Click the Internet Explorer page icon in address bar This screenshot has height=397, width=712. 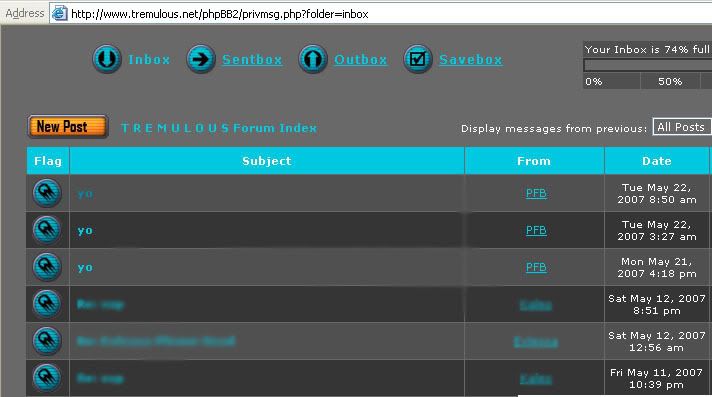59,13
